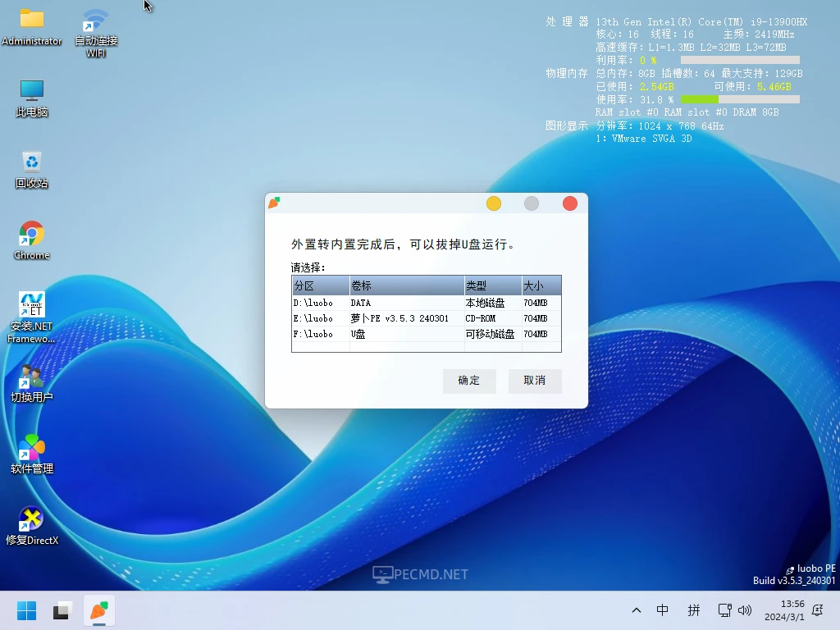Cancel with the 取消 button
The height and width of the screenshot is (630, 840).
coord(535,381)
